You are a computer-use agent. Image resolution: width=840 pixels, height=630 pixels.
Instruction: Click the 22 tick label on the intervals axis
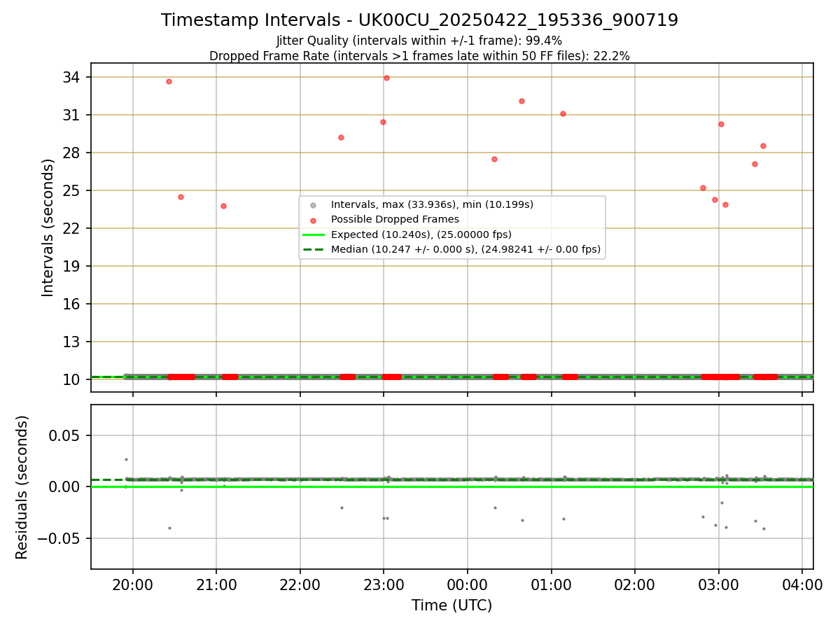pos(73,228)
